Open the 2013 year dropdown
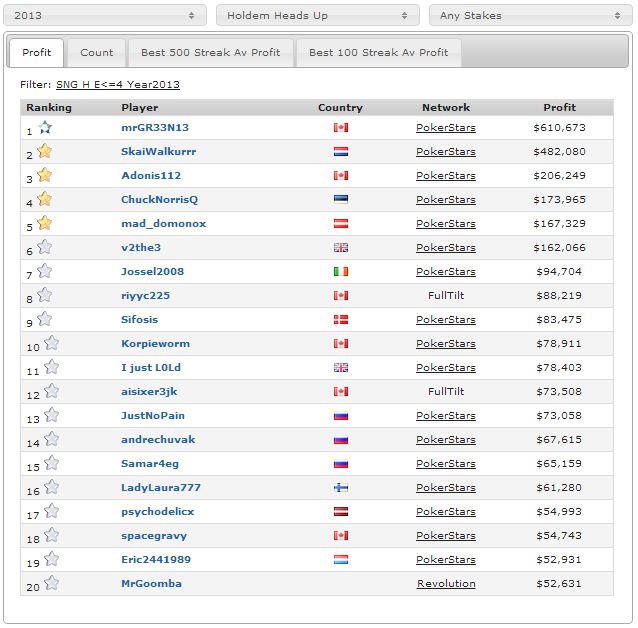 click(x=105, y=15)
